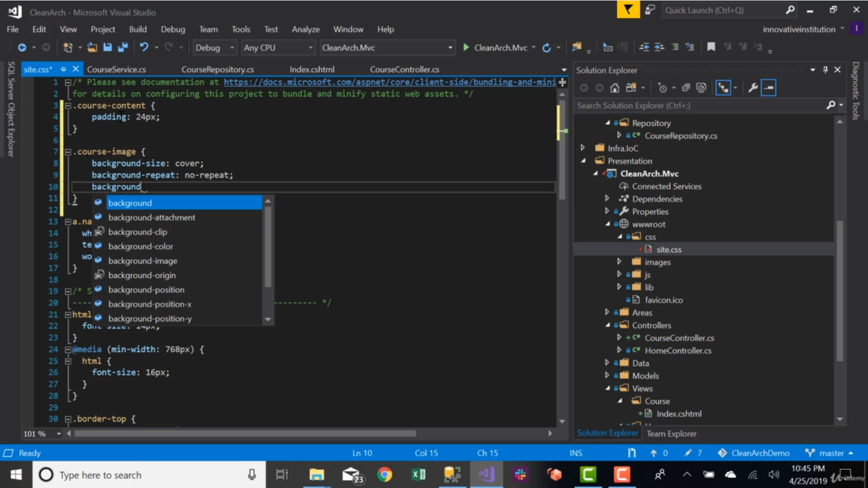
Task: Close the site.css editor tab
Action: [x=75, y=69]
